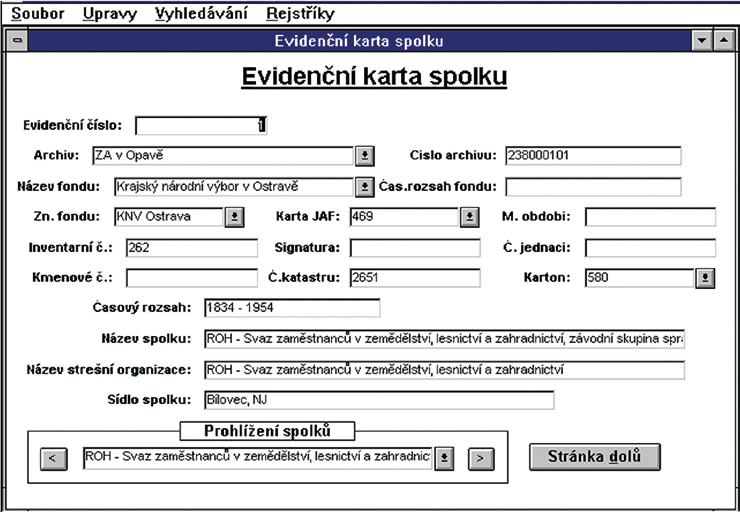
Task: Click the Inventarní č. field 262
Action: [192, 248]
